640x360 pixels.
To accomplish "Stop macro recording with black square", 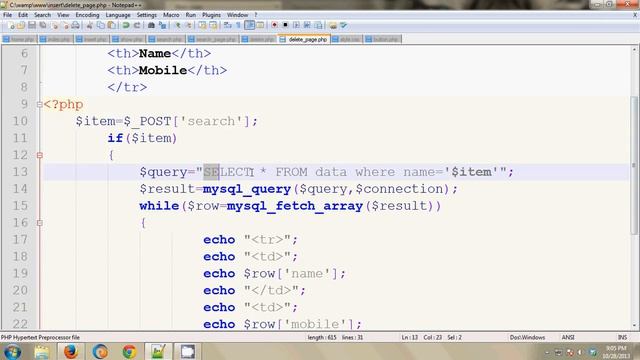I will [285, 25].
